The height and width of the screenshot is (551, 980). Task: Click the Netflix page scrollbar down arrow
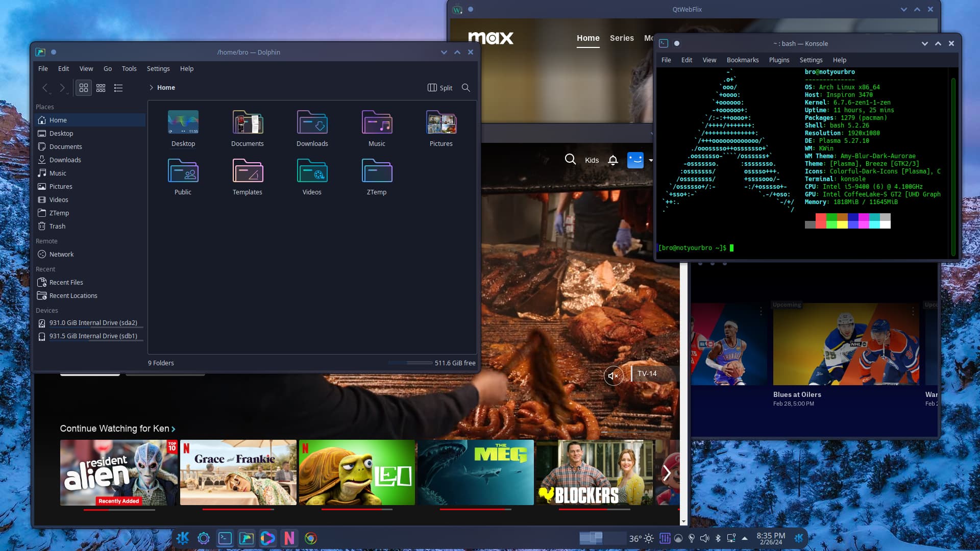tap(684, 522)
